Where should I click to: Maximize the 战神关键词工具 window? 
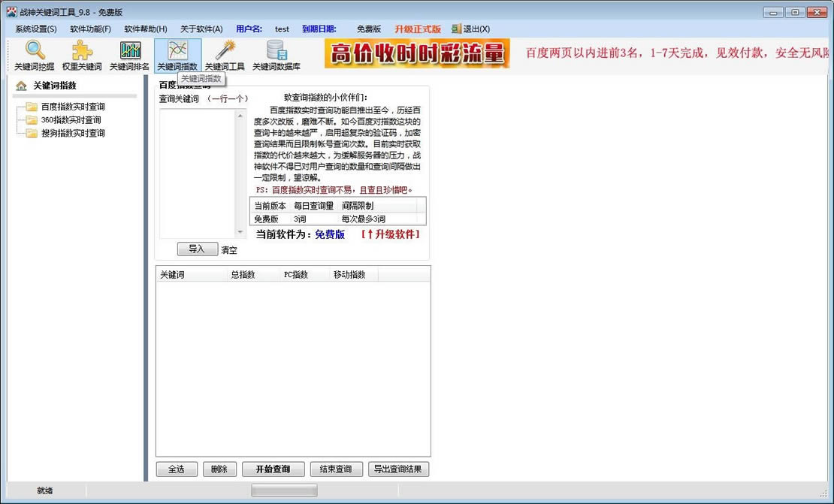[795, 12]
